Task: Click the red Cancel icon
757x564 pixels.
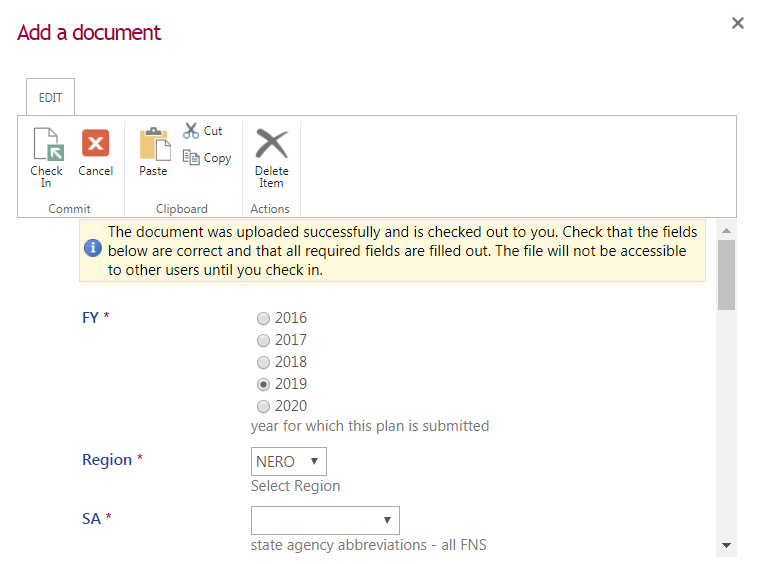Action: (x=96, y=144)
